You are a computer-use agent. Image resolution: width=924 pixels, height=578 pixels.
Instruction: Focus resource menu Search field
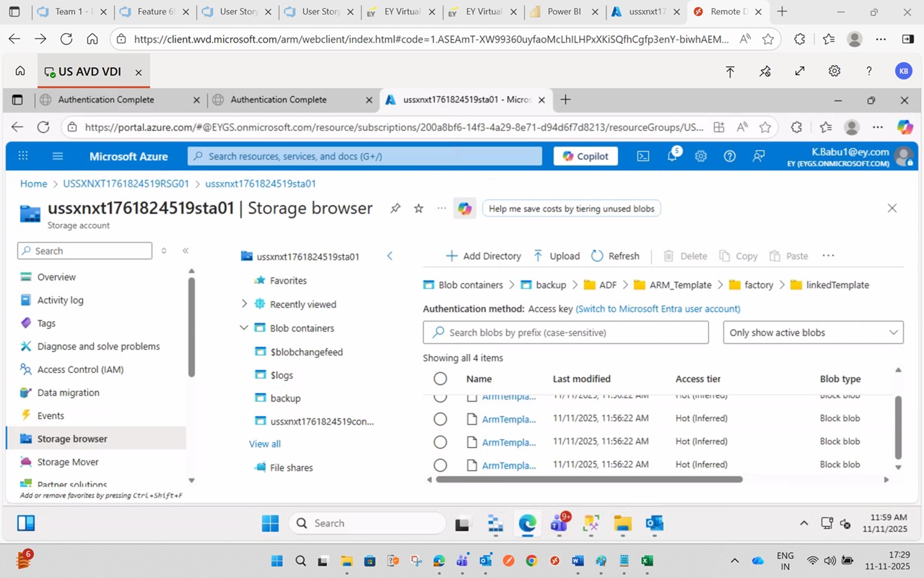click(84, 251)
